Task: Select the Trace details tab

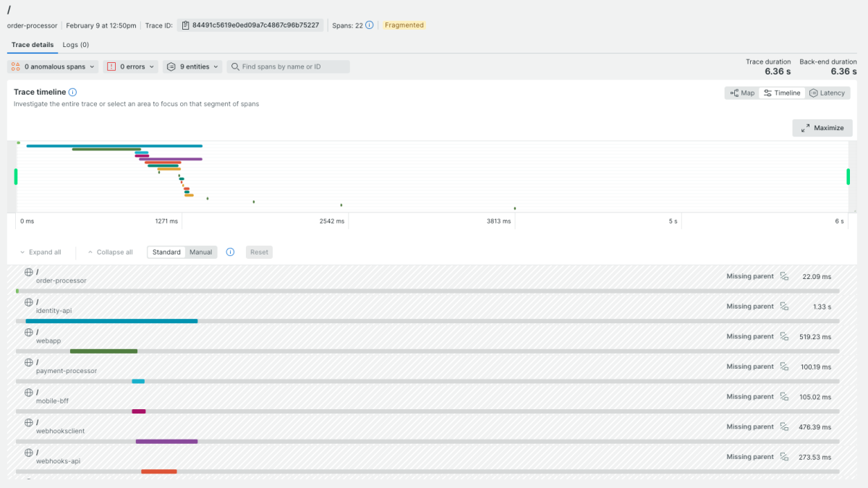Action: click(33, 45)
